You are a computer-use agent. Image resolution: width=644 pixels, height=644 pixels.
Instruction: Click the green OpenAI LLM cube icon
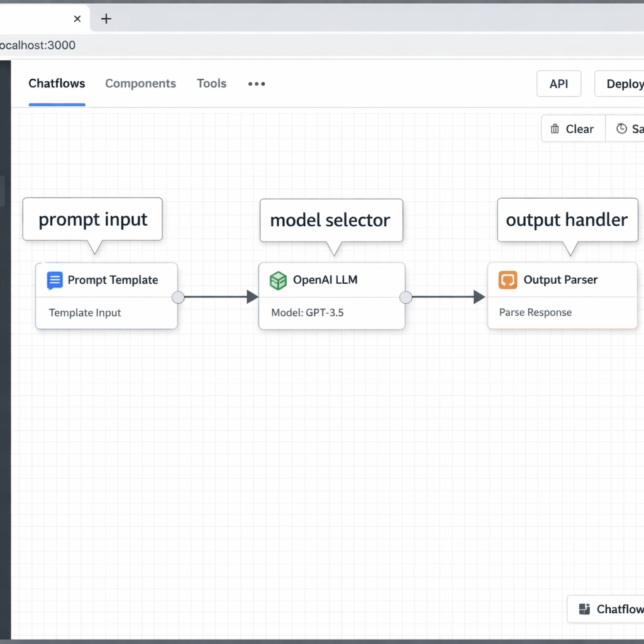(x=278, y=280)
